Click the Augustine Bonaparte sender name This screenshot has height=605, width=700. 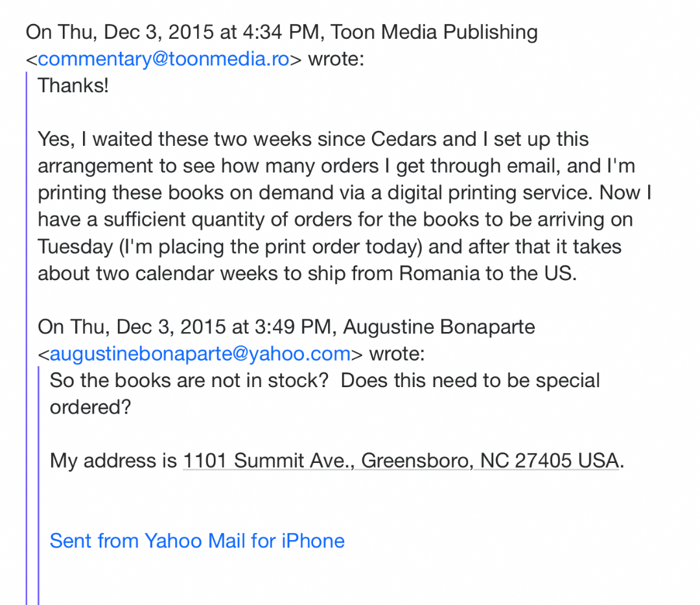[x=439, y=327]
